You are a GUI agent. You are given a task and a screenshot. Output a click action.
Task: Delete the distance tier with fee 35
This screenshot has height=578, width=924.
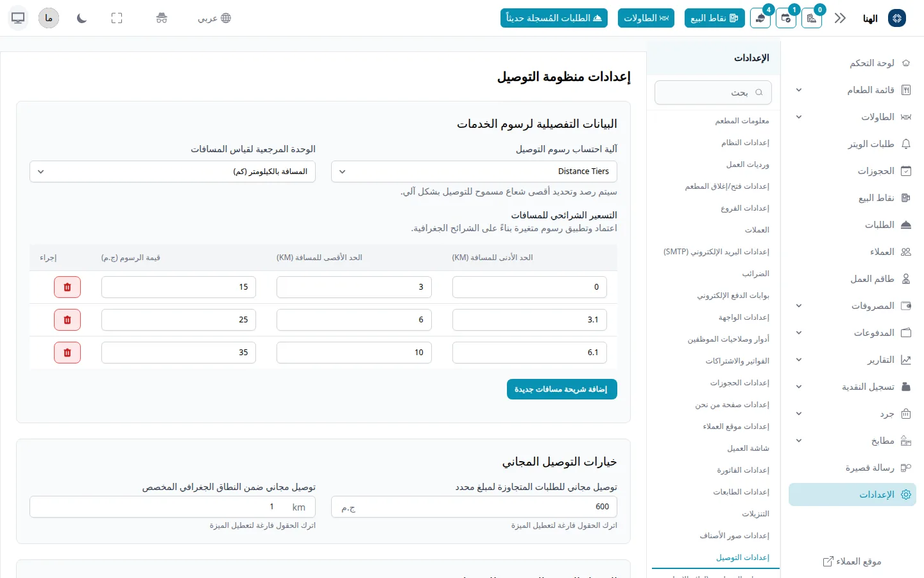coord(67,353)
